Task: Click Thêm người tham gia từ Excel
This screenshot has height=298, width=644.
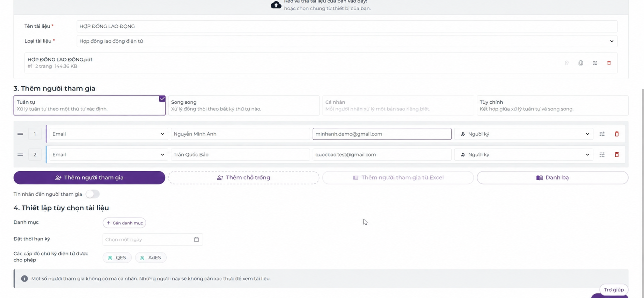Action: [398, 177]
